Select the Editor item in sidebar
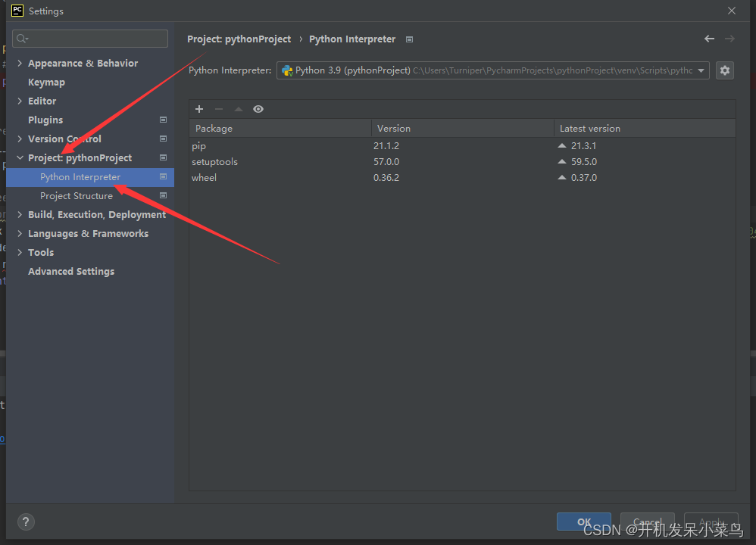The width and height of the screenshot is (756, 545). [42, 101]
